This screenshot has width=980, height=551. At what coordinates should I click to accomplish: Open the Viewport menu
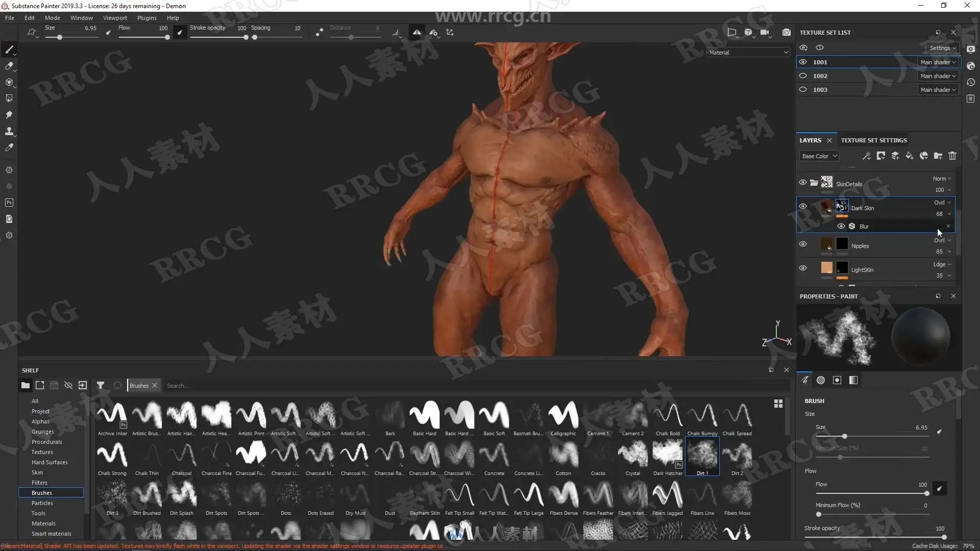(115, 18)
